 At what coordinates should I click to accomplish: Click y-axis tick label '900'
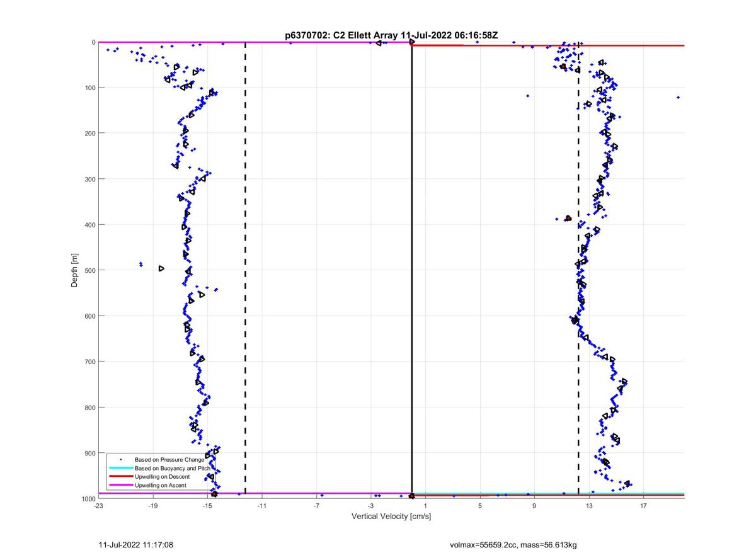point(89,453)
